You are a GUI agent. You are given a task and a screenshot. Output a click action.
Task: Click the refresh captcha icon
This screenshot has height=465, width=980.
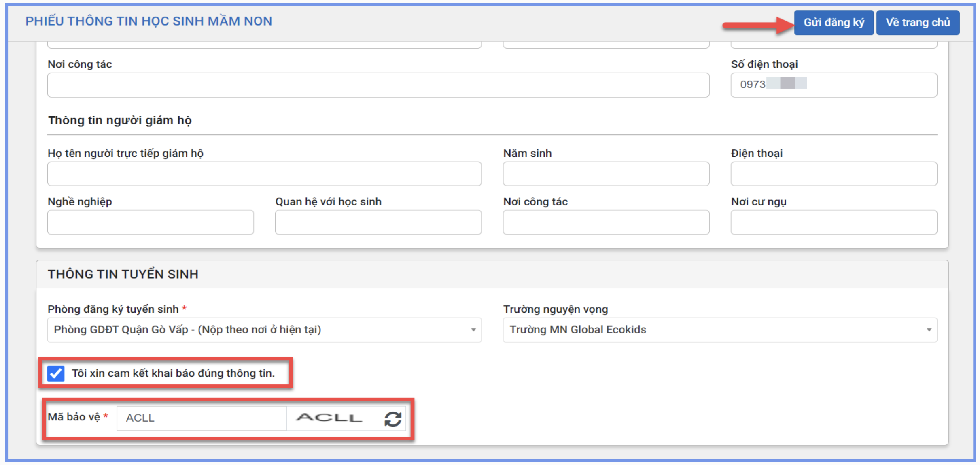[x=392, y=418]
